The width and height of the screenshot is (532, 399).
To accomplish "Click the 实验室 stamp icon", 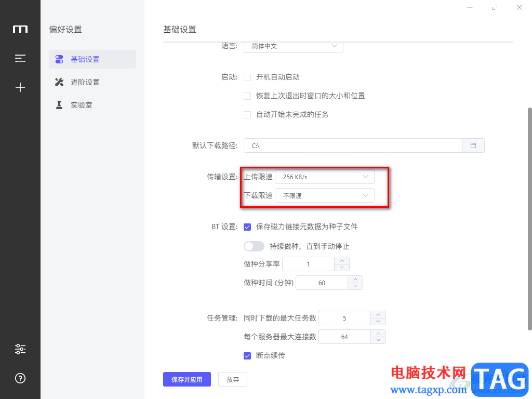I will pos(59,105).
